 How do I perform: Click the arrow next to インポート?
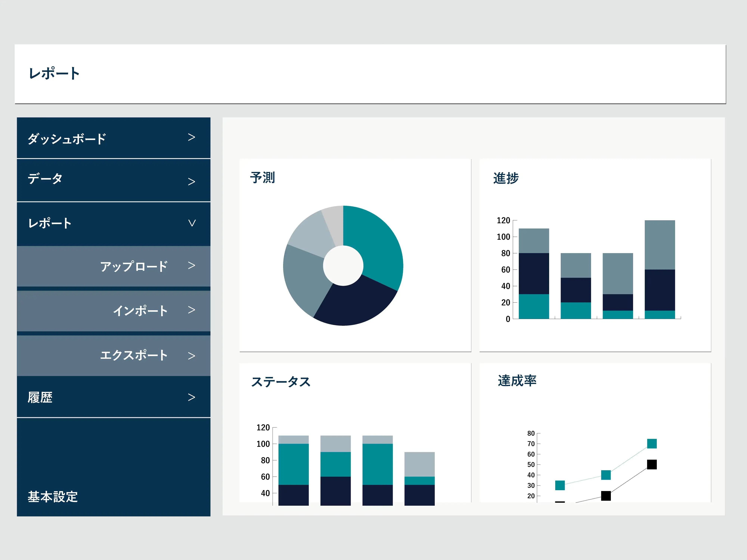coord(191,310)
